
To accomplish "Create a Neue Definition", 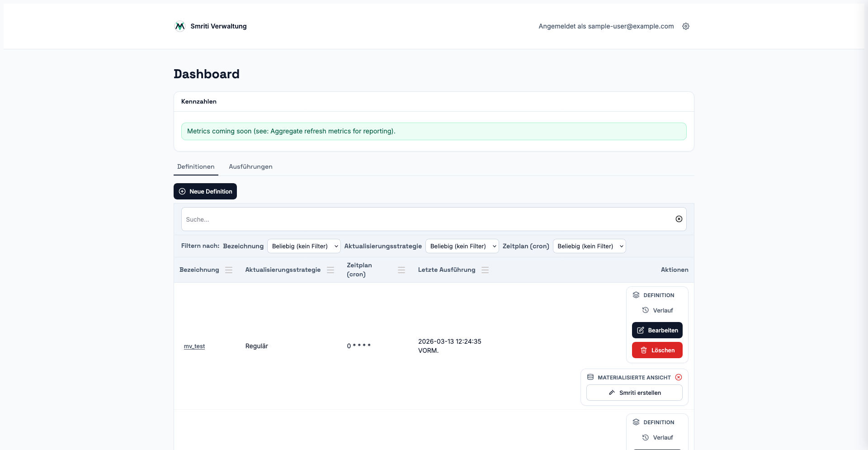I will [205, 191].
